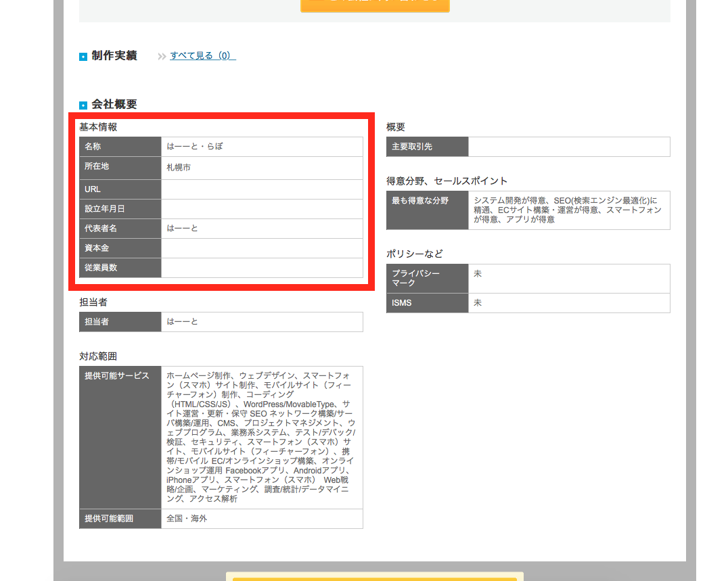Click the ISMS row value 未
The width and height of the screenshot is (728, 581).
[x=478, y=303]
